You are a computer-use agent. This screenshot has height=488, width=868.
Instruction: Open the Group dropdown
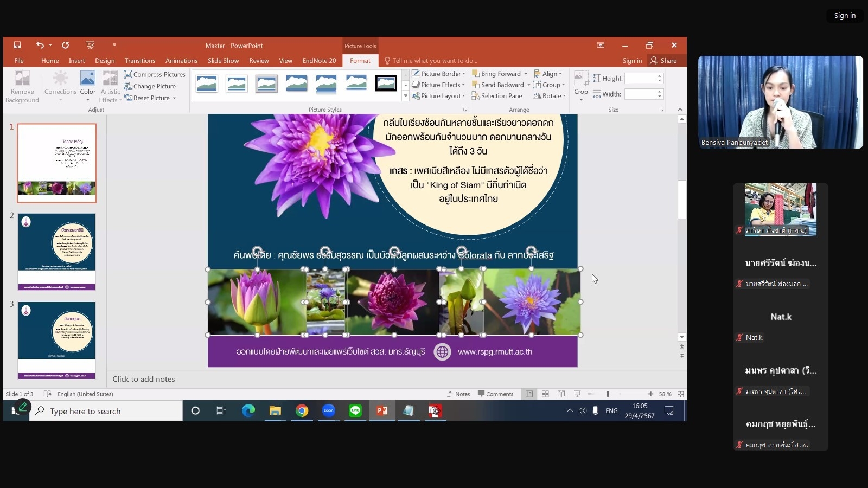tap(549, 85)
